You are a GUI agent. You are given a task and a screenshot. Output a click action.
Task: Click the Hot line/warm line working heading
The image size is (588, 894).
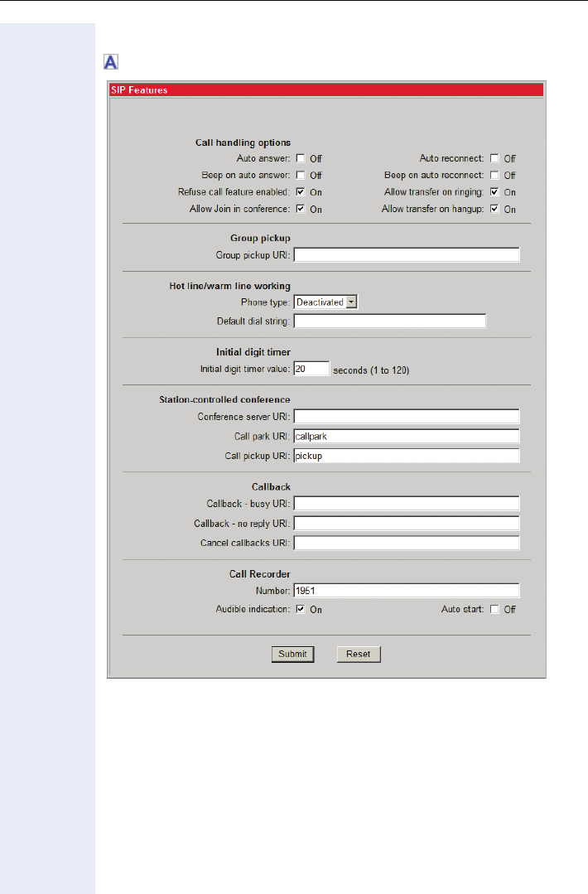click(x=229, y=286)
